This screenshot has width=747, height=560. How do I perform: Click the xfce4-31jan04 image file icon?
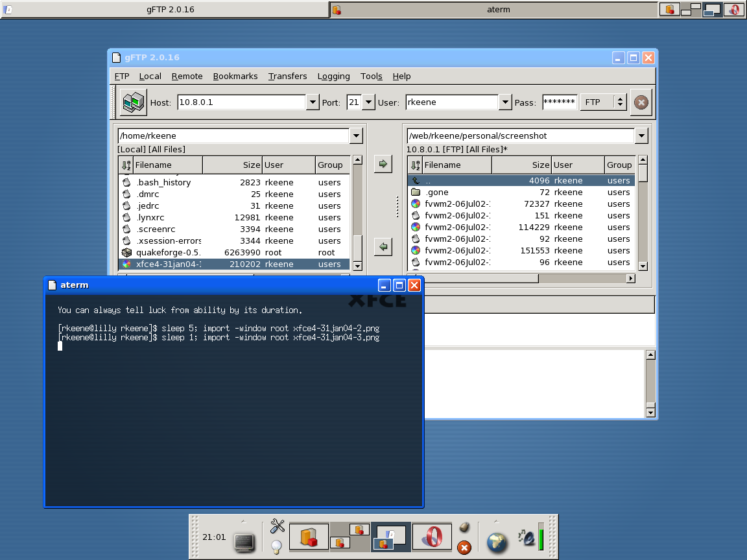click(126, 264)
